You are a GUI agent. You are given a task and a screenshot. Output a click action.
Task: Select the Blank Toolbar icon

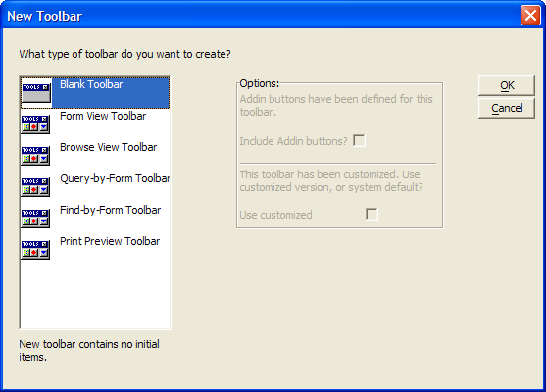36,92
